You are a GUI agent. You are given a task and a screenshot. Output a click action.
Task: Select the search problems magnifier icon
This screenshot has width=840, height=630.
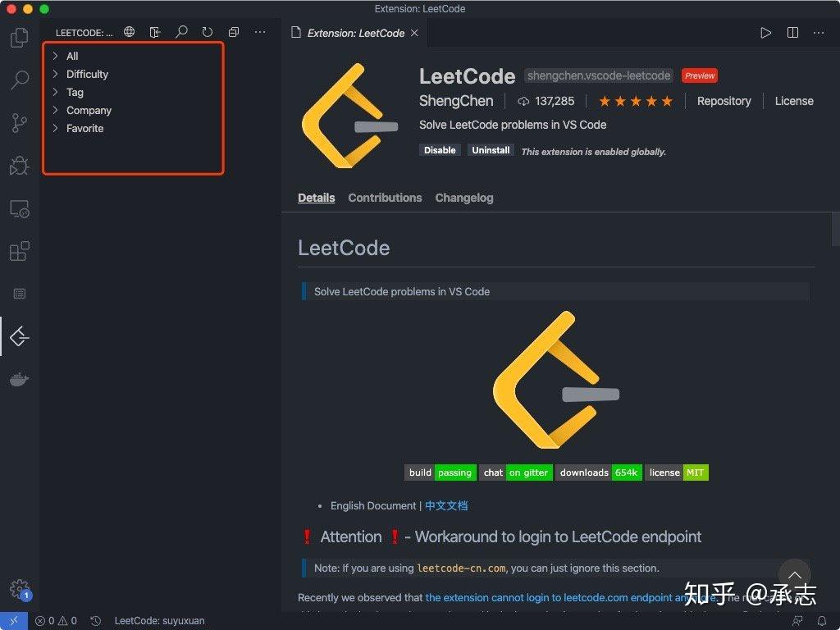click(181, 32)
